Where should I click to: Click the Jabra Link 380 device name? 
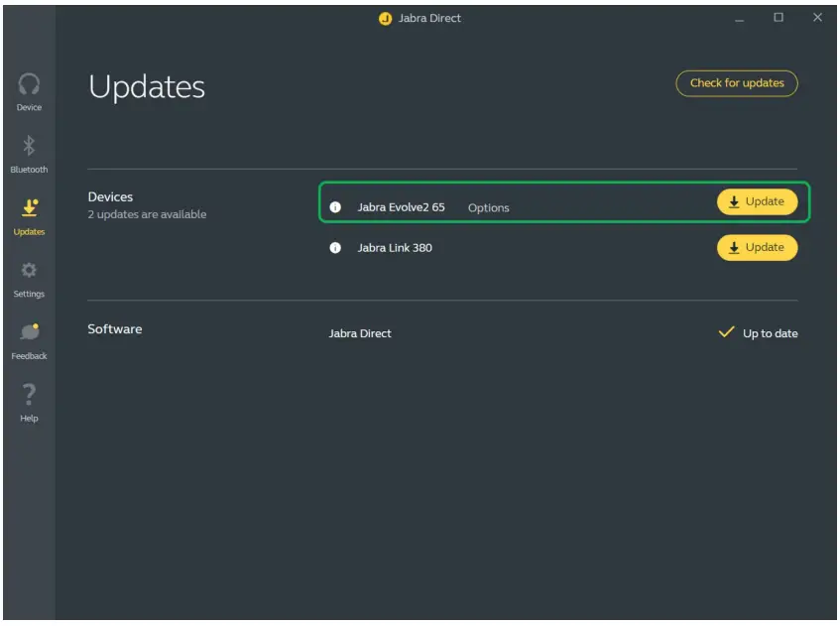click(395, 248)
